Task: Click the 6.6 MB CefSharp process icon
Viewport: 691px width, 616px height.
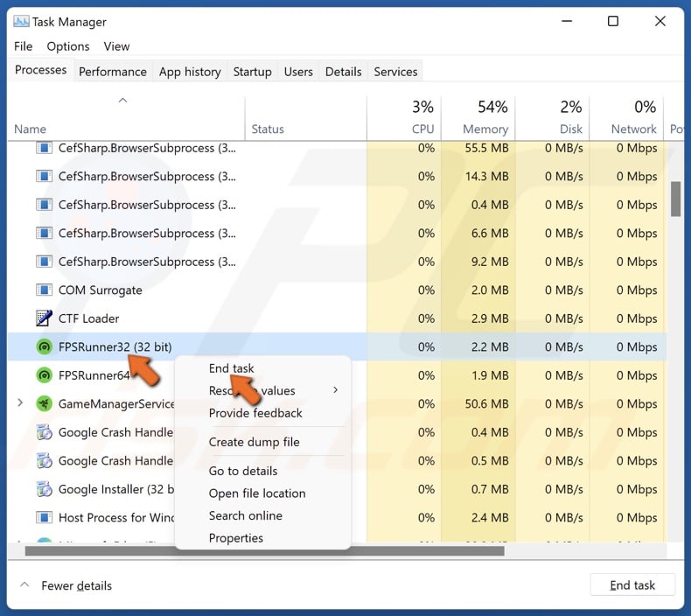Action: tap(44, 234)
